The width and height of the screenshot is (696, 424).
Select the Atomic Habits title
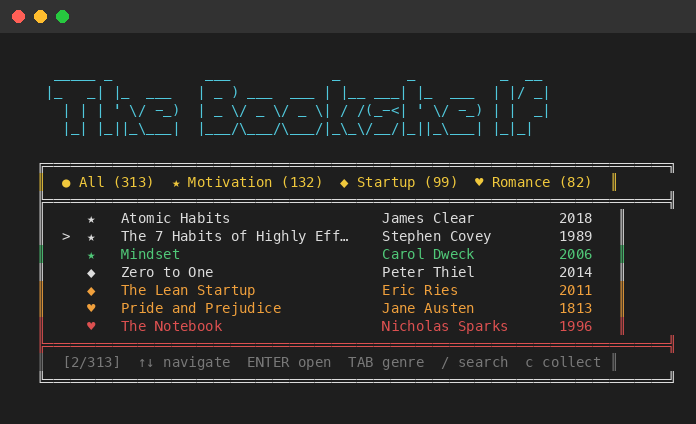175,218
